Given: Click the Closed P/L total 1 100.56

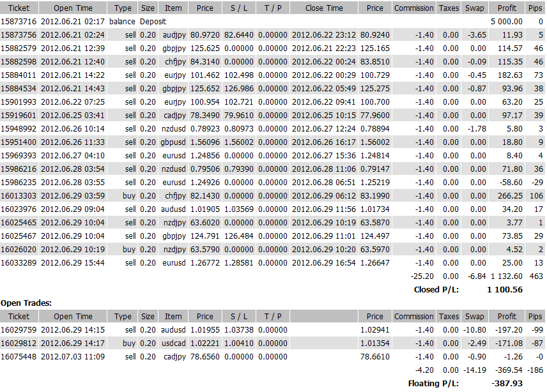Looking at the screenshot, I should tap(505, 289).
